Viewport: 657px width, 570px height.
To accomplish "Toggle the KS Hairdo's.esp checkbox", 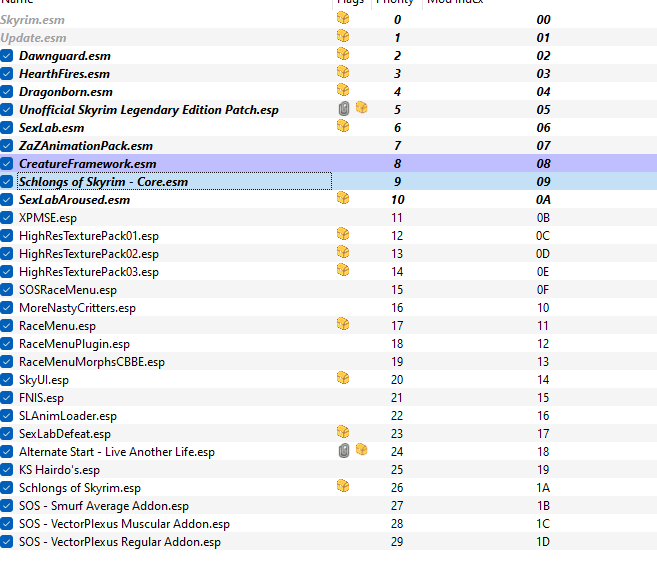I will pyautogui.click(x=6, y=470).
